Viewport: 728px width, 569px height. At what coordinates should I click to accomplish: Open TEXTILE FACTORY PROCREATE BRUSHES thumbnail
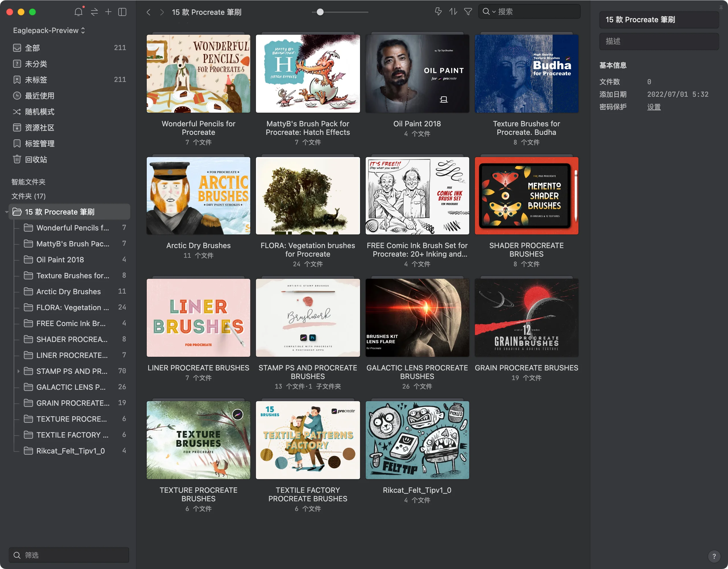tap(308, 440)
